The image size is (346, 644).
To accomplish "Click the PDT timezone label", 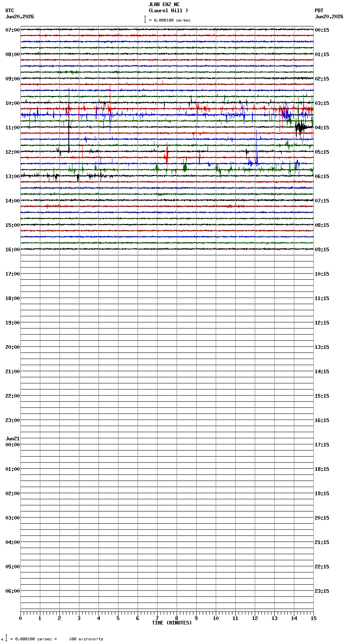I will tap(319, 11).
